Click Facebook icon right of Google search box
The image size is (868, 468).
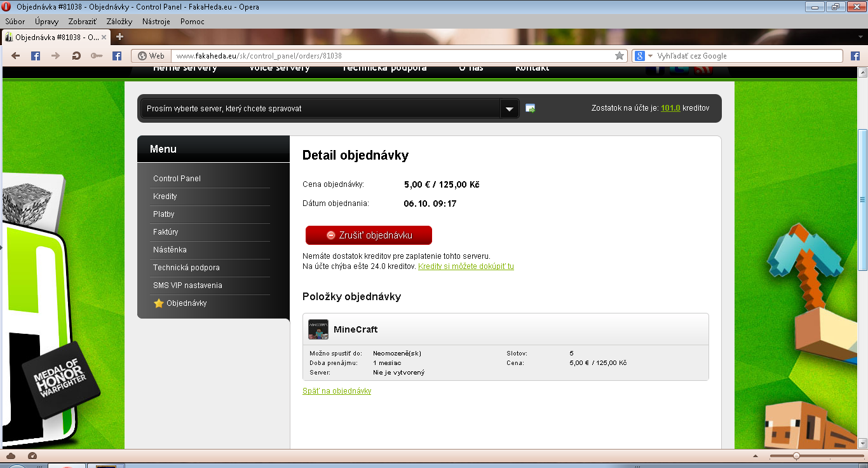855,56
